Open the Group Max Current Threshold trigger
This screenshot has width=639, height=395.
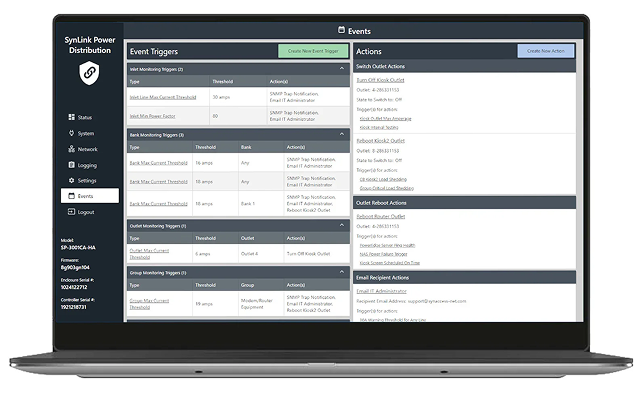[149, 304]
